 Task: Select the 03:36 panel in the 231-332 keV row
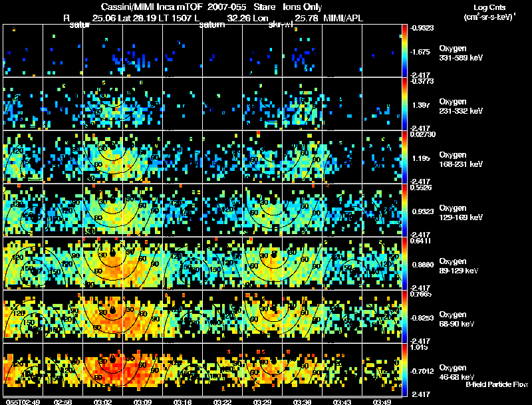302,104
